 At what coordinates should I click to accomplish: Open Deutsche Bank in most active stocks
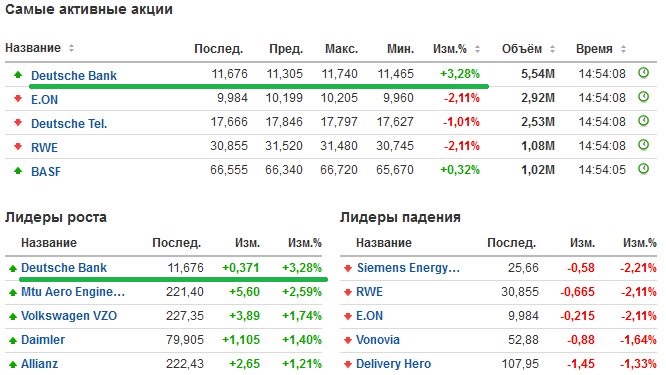tap(74, 76)
